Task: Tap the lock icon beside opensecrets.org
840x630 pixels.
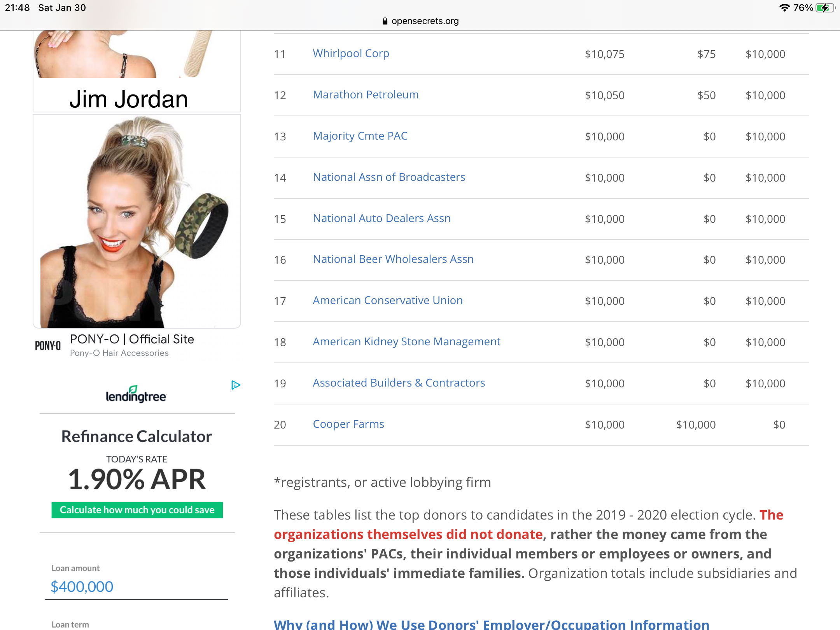Action: tap(385, 21)
